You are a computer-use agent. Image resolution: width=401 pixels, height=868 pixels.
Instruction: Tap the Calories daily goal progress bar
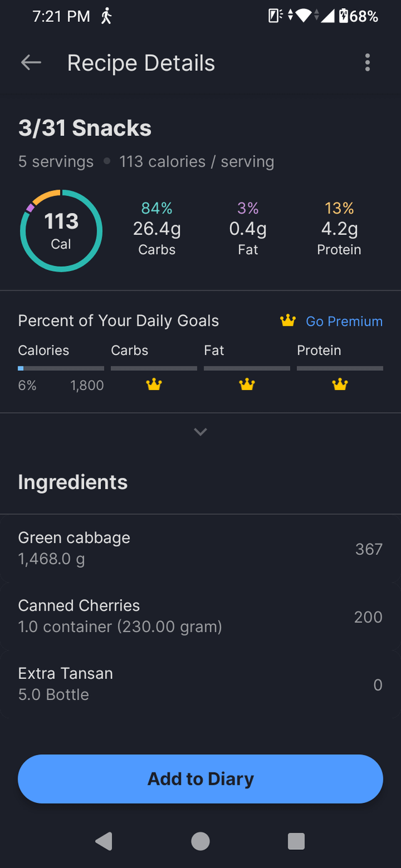click(x=61, y=368)
